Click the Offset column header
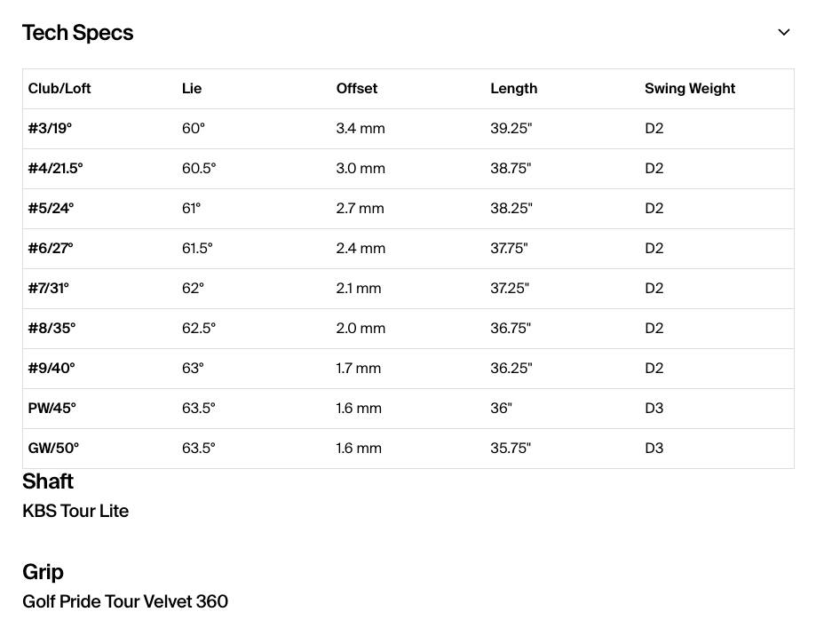The image size is (824, 644). 357,88
